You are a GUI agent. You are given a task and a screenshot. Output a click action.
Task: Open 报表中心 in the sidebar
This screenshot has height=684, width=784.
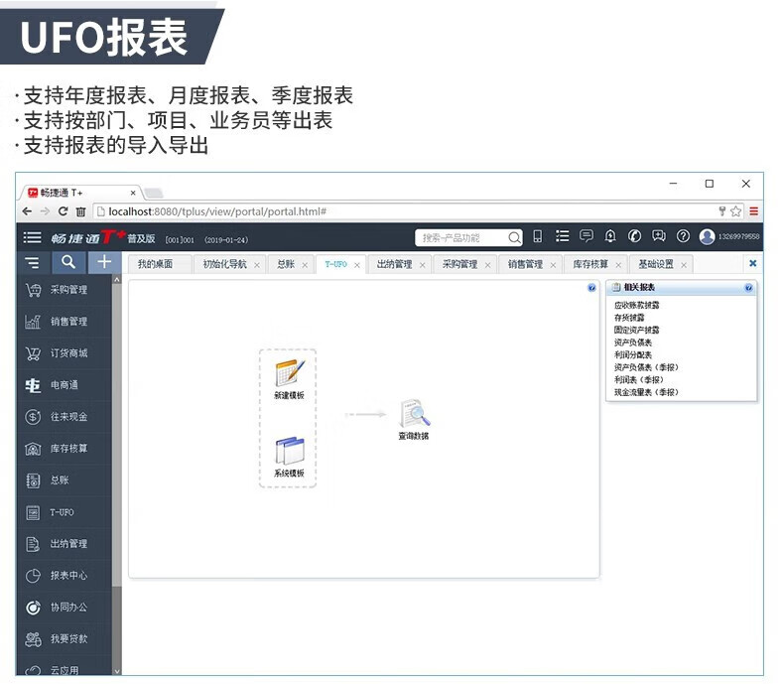[64, 576]
